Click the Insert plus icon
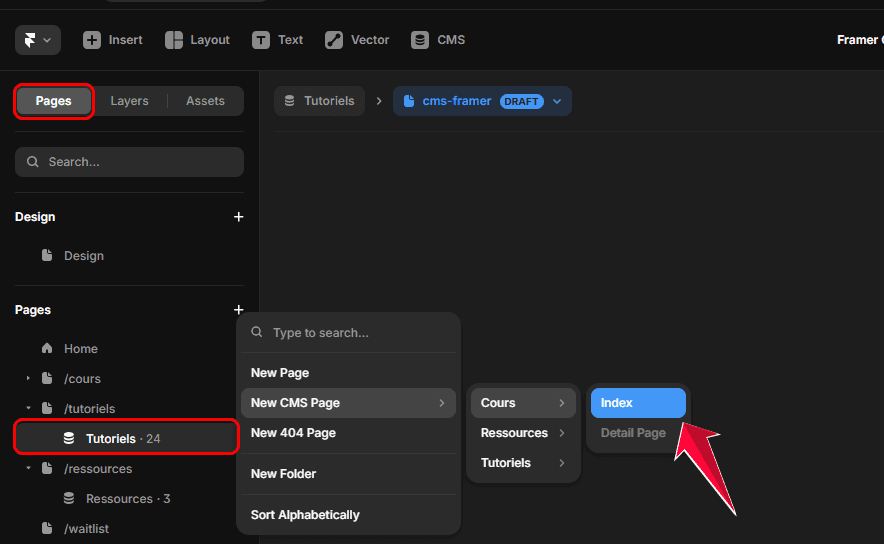Viewport: 884px width, 544px height. [92, 40]
